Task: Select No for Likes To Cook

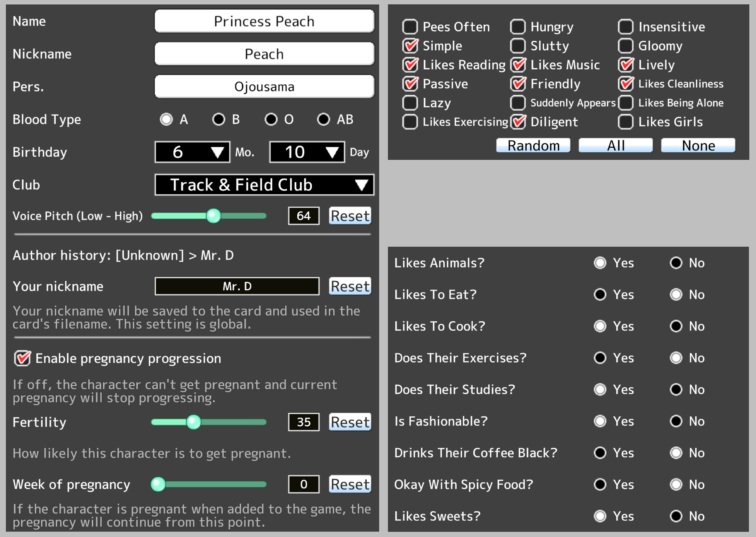Action: 676,326
